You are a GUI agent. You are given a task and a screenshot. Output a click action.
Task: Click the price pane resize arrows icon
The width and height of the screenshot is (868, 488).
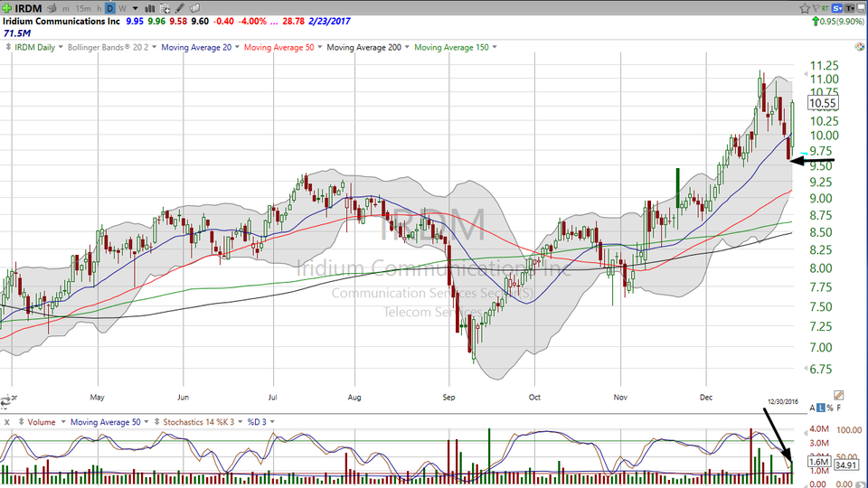pos(8,47)
